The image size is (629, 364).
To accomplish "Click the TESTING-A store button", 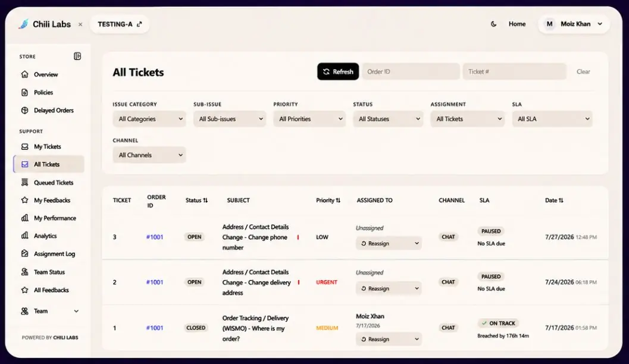I will (120, 24).
